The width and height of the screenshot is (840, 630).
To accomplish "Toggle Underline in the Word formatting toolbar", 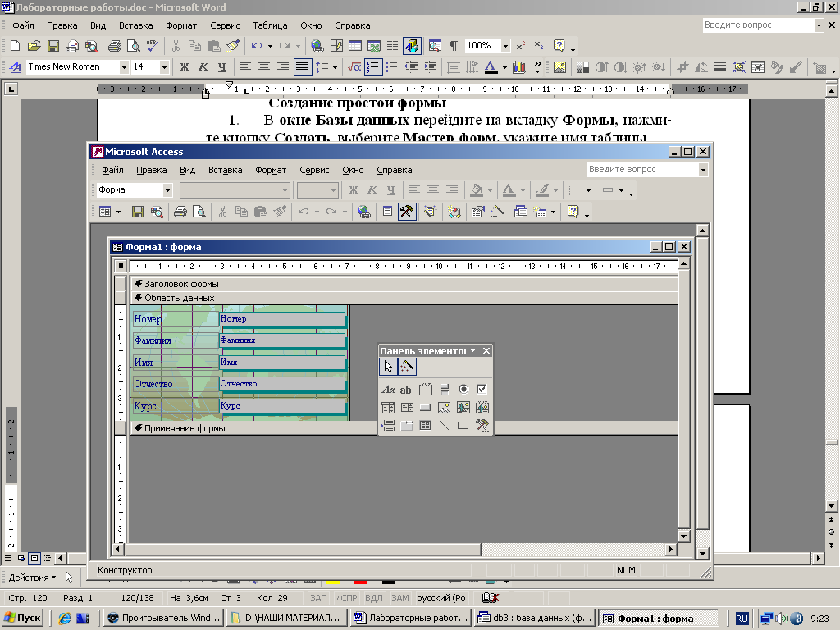I will click(x=221, y=67).
